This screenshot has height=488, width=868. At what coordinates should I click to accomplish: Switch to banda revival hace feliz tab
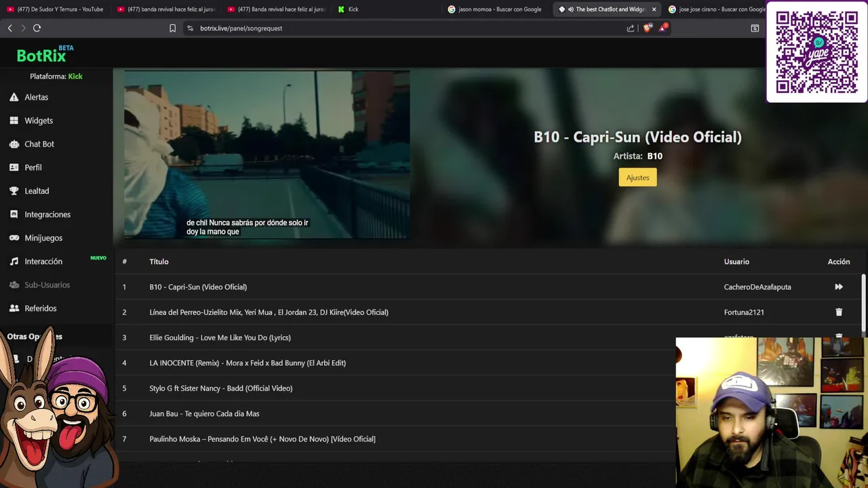[166, 9]
